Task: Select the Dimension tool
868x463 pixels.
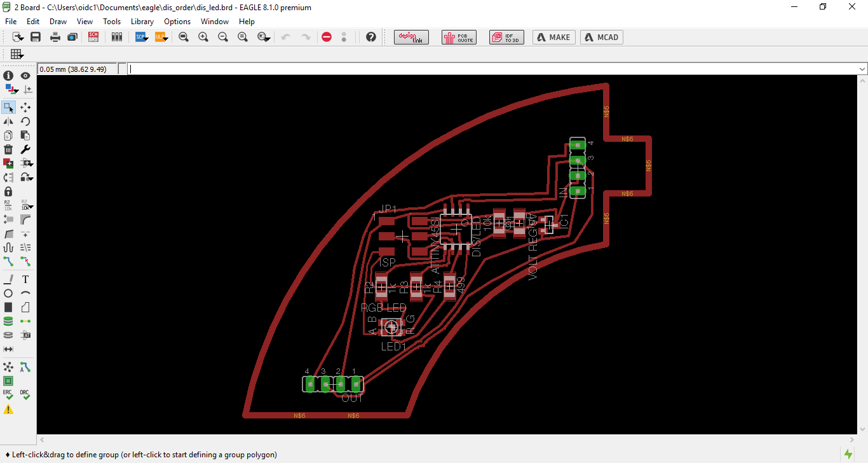Action: (8, 349)
